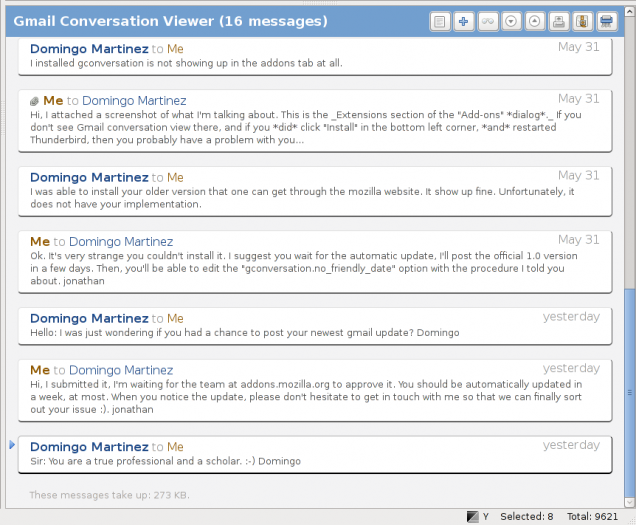Click the document page icon in the header toolbar
The width and height of the screenshot is (636, 525).
point(440,22)
